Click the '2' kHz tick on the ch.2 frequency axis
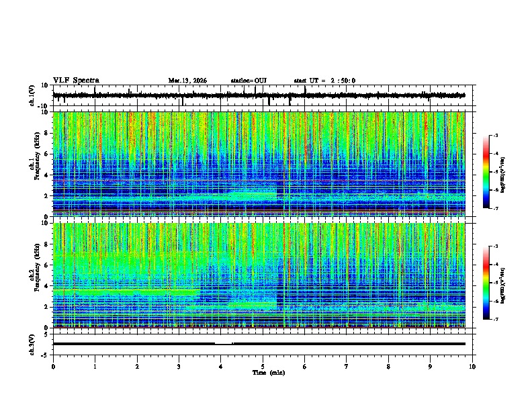The image size is (532, 411). (x=46, y=307)
